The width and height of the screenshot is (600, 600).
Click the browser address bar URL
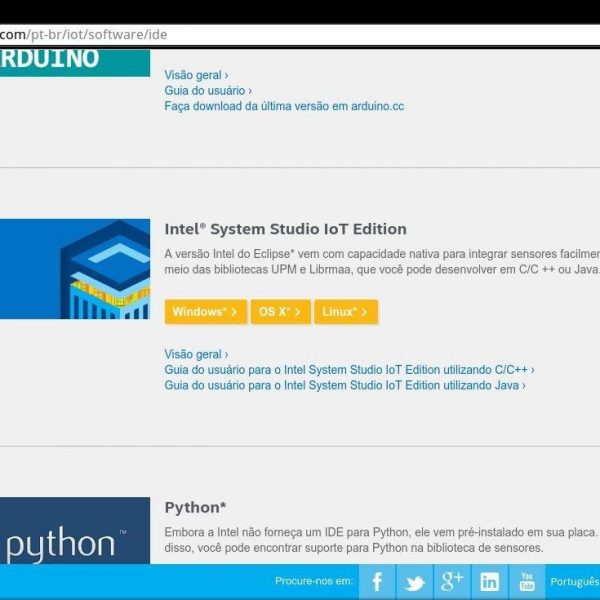click(83, 35)
